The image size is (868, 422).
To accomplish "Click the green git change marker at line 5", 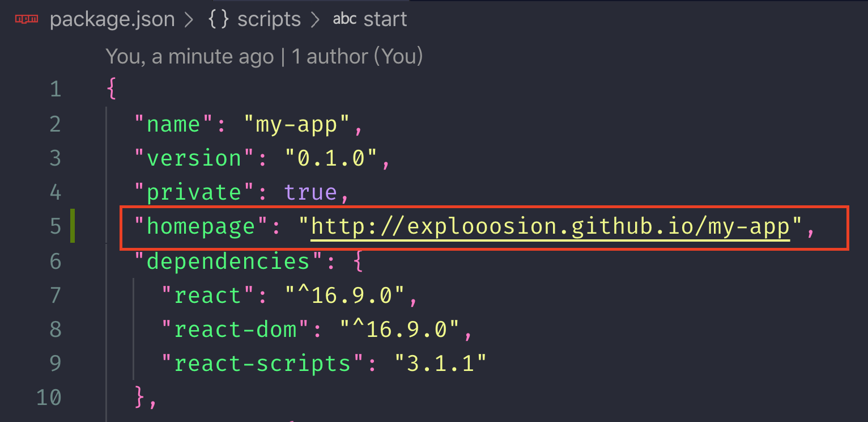I will click(x=73, y=226).
